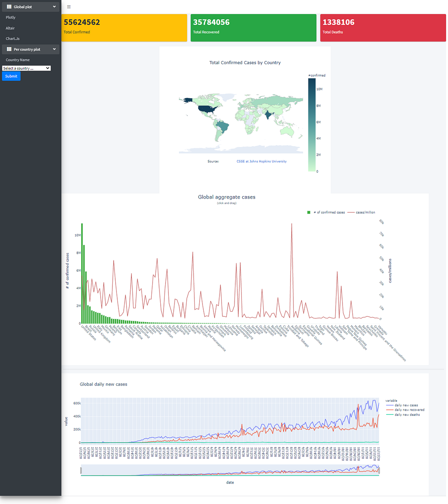Click the Per country plot grid icon
This screenshot has width=448, height=504.
tap(9, 49)
